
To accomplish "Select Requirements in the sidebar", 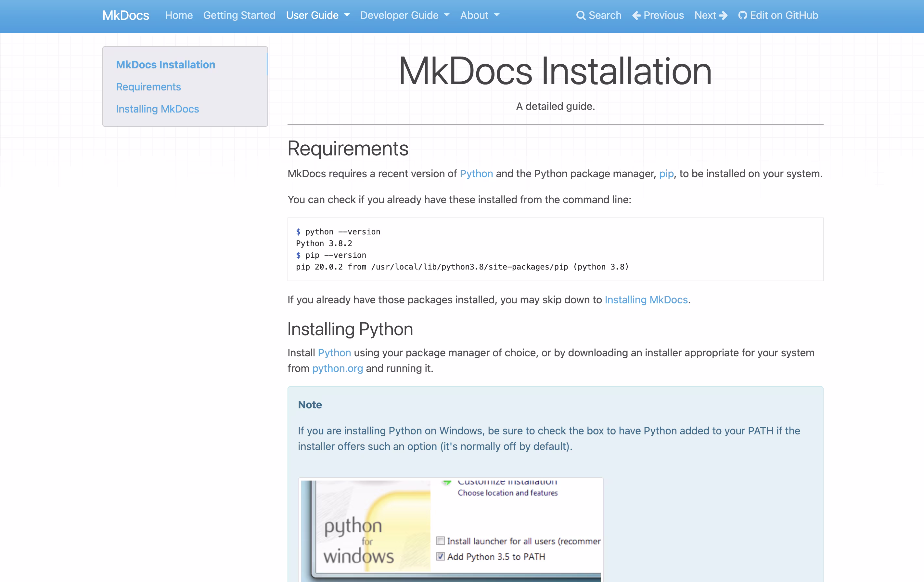I will pos(148,87).
